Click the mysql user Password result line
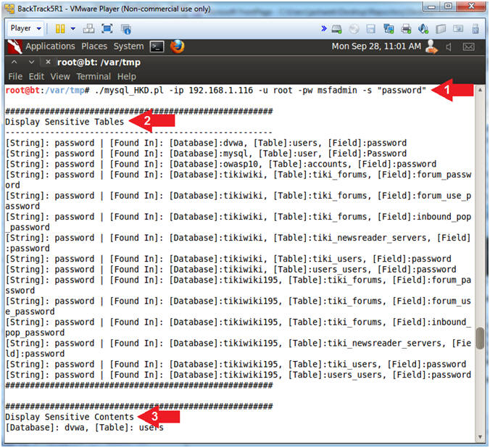 click(x=207, y=154)
